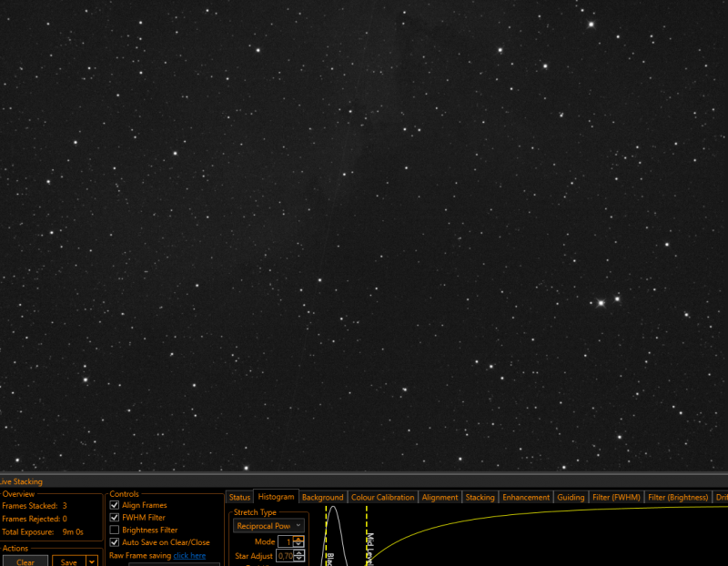
Task: Increase the Mode stepper value
Action: [x=298, y=539]
